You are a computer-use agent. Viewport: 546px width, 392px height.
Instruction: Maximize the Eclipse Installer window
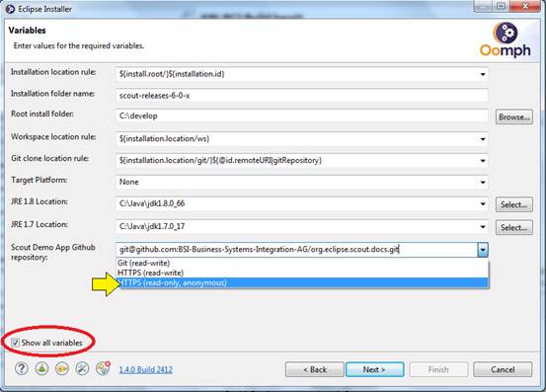pyautogui.click(x=501, y=6)
